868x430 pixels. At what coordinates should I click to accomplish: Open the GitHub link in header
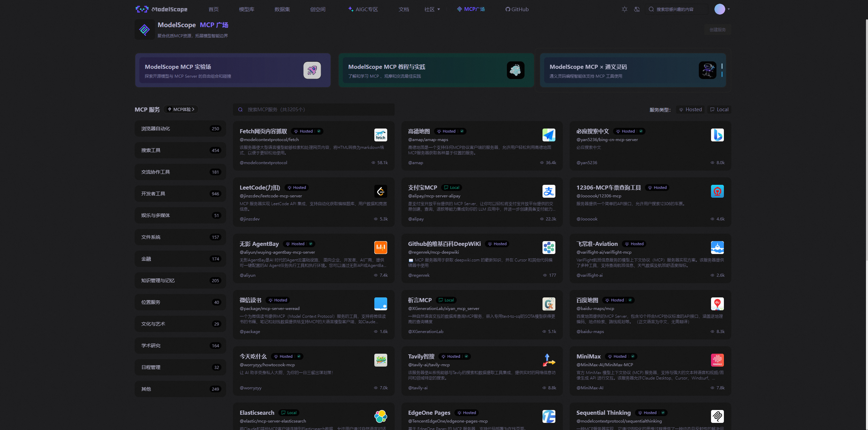(517, 9)
